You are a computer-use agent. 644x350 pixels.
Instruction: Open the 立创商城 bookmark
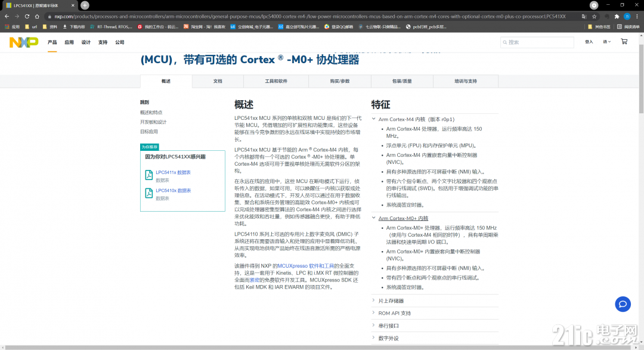[x=252, y=27]
